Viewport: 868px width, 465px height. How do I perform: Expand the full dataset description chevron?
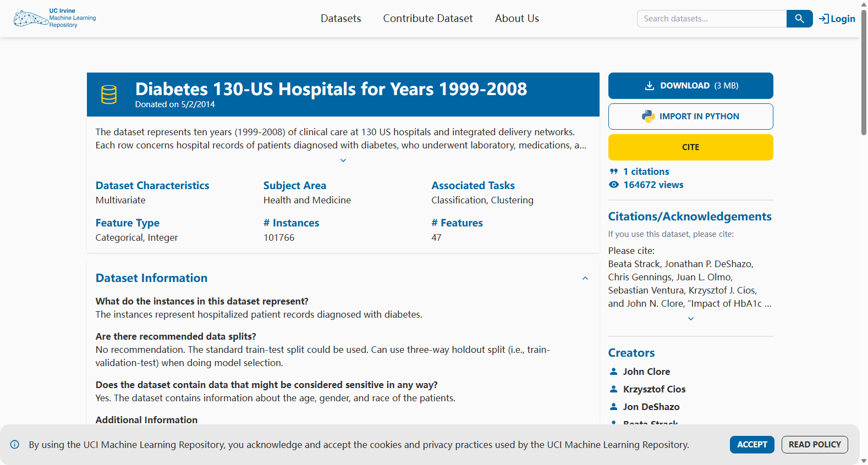coord(343,160)
